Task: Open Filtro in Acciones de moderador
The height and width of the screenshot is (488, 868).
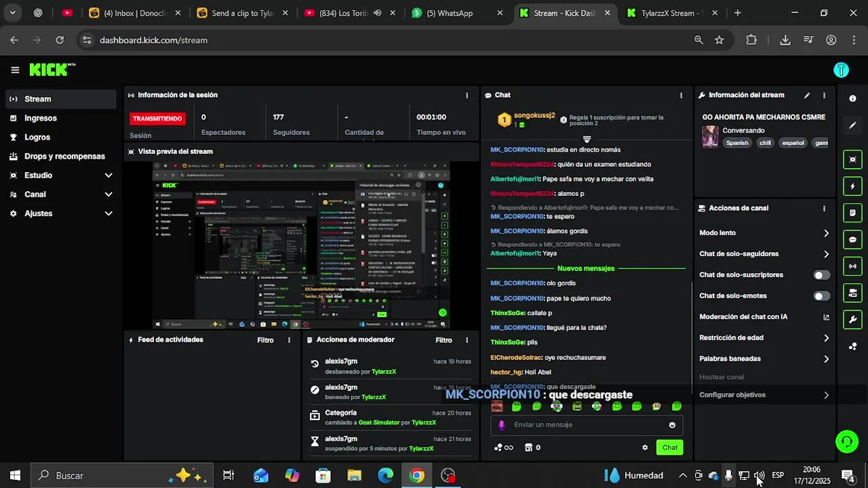Action: click(x=443, y=340)
